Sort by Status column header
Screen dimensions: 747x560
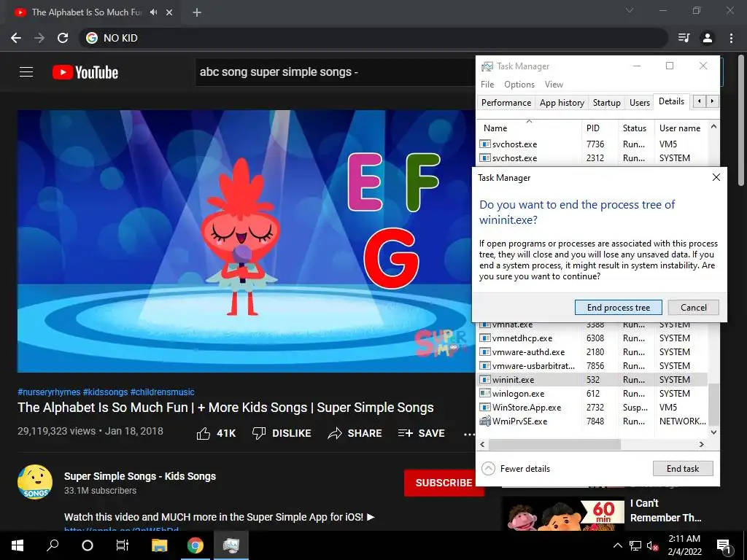pos(636,128)
